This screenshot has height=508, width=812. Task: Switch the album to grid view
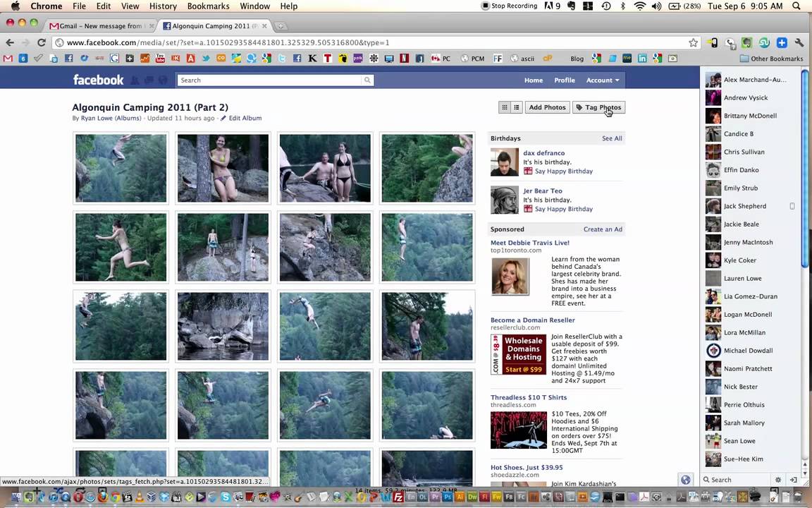tap(504, 107)
